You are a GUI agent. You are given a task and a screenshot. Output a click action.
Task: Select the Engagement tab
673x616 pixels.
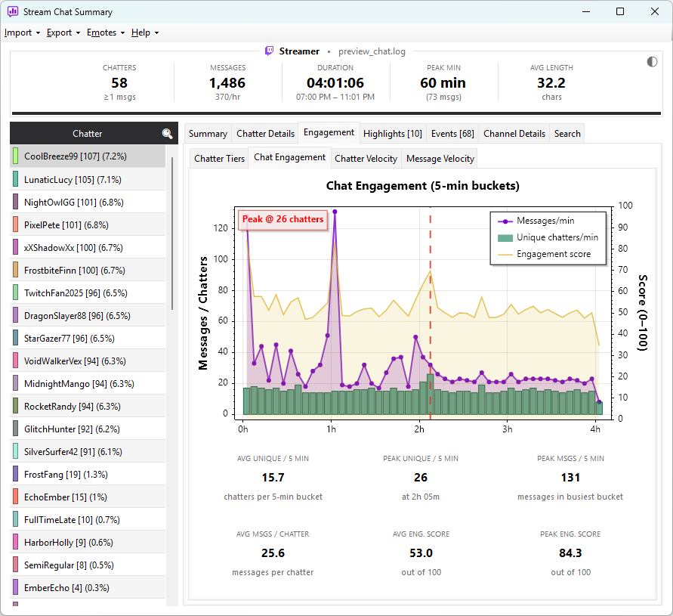(329, 132)
